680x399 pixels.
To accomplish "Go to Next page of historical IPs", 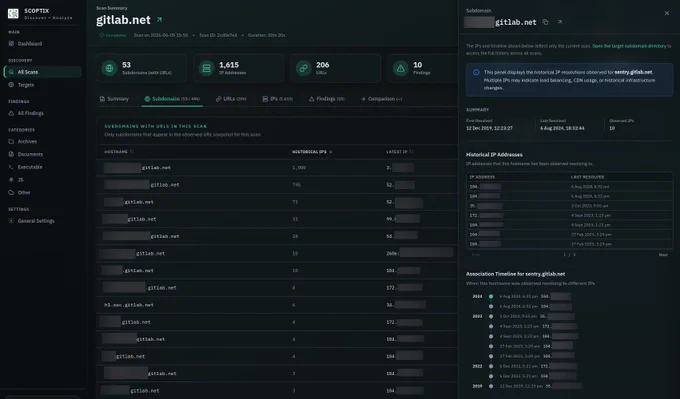I will tap(663, 255).
